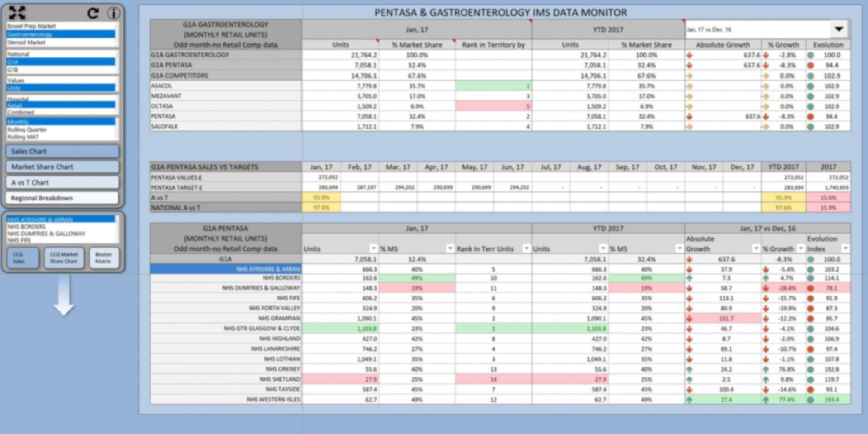
Task: Expand the Units filter arrow in the PENTASA table
Action: click(x=373, y=248)
